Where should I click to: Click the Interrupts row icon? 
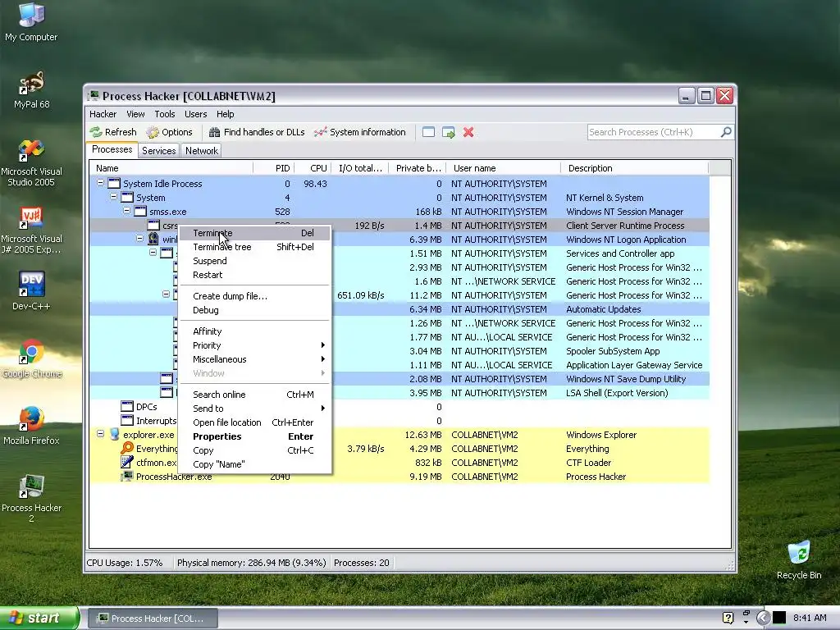[x=127, y=421]
